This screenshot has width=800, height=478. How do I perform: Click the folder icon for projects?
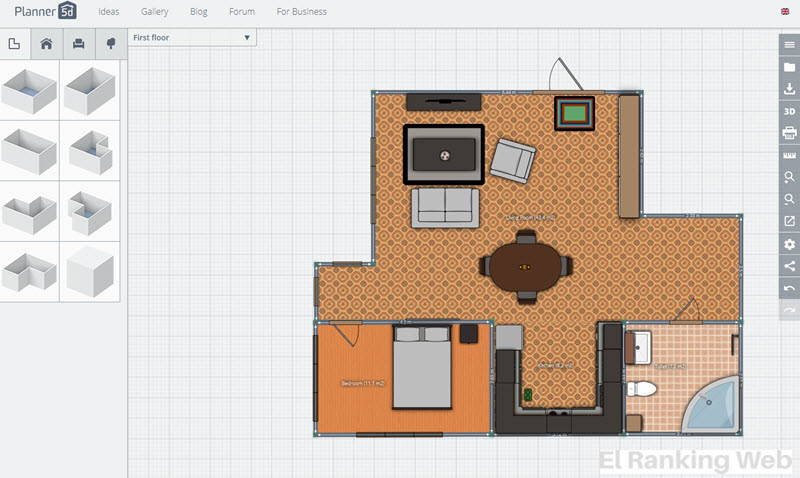click(789, 67)
